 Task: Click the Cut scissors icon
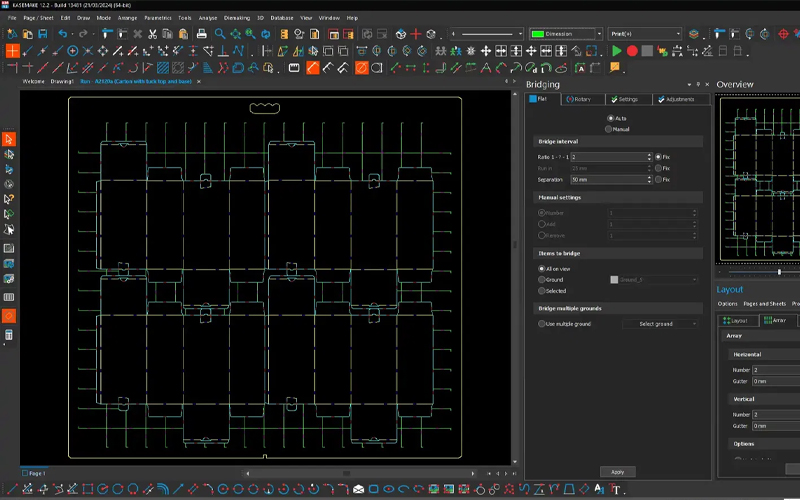coord(152,34)
